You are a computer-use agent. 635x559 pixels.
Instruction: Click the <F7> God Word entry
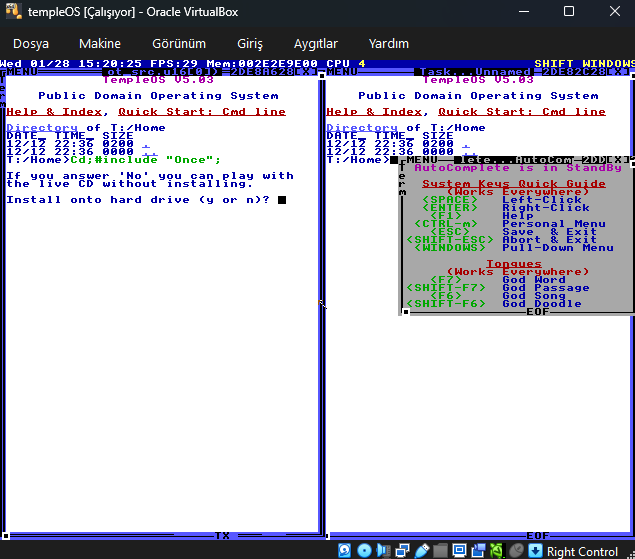coord(498,280)
